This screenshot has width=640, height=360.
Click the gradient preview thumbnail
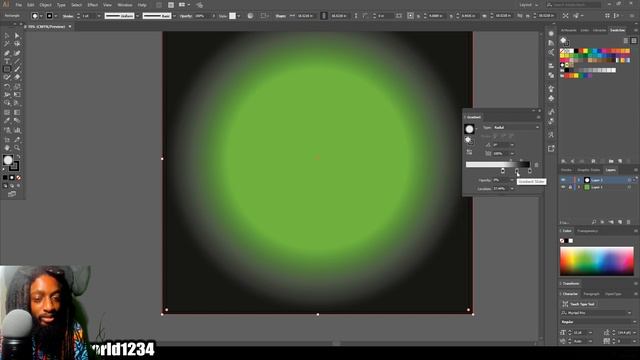(x=469, y=129)
